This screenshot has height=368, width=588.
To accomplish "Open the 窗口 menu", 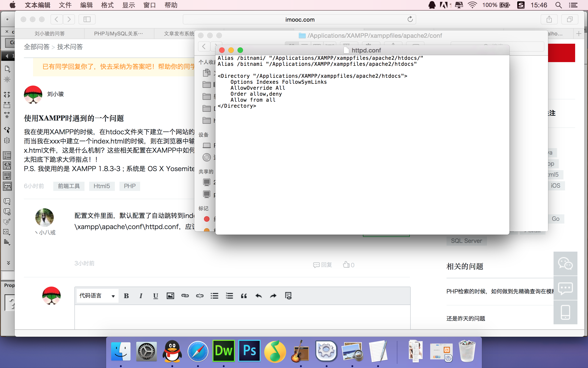I will (x=150, y=5).
